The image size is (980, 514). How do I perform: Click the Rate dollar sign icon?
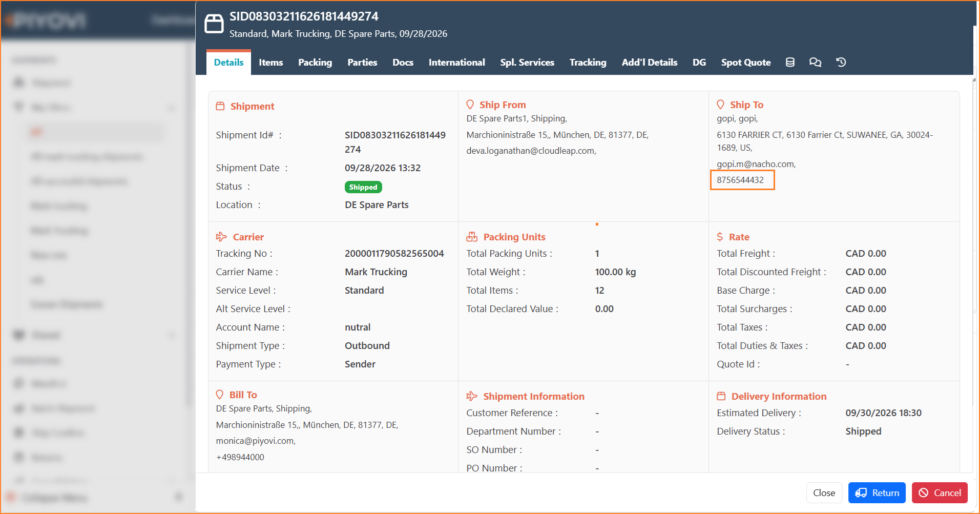[x=720, y=237]
